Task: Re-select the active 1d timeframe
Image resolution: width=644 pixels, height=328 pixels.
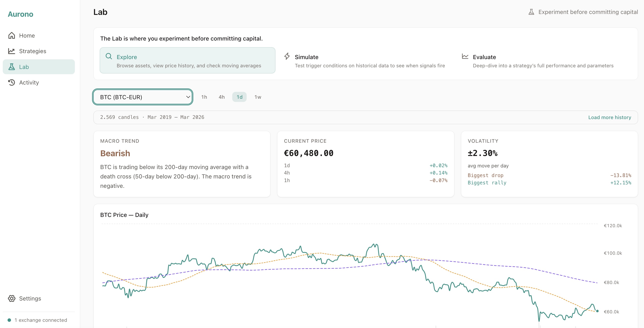Action: pos(239,97)
